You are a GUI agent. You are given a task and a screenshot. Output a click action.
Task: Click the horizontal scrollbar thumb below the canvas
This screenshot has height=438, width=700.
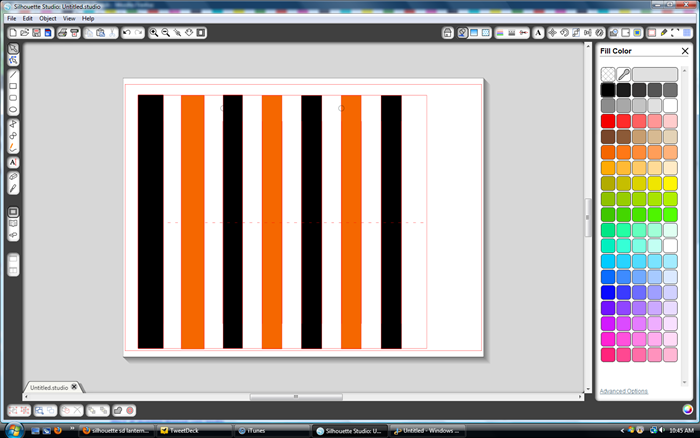(x=296, y=396)
